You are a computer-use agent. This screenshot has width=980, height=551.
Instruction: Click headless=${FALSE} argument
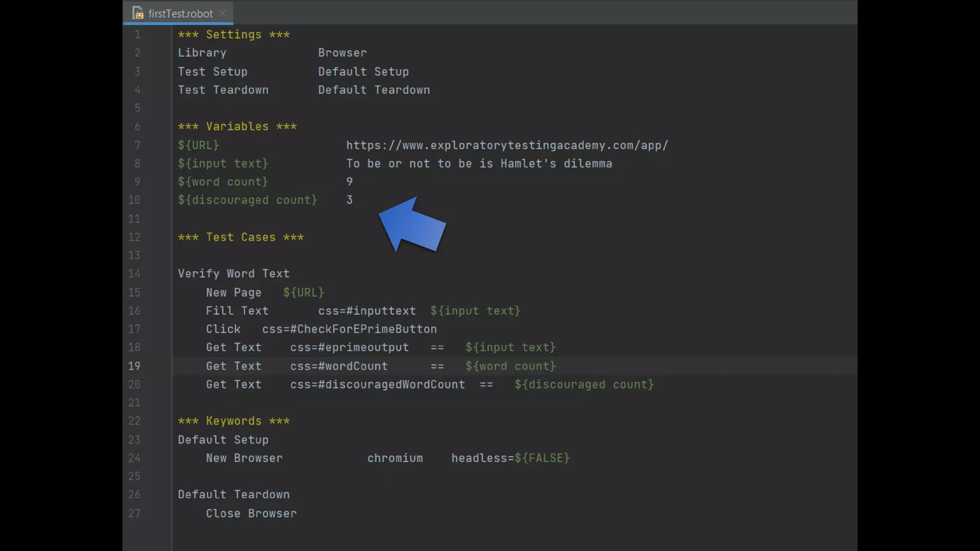[510, 458]
